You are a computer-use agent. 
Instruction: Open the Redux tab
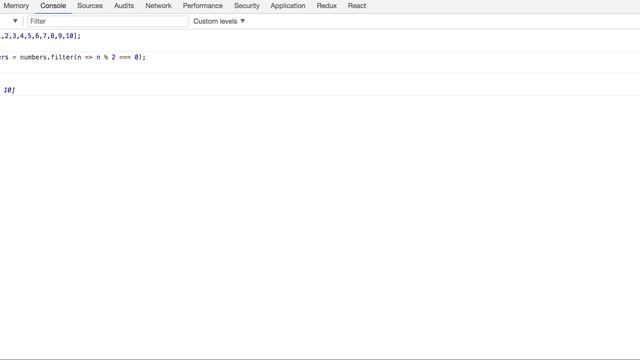point(327,6)
